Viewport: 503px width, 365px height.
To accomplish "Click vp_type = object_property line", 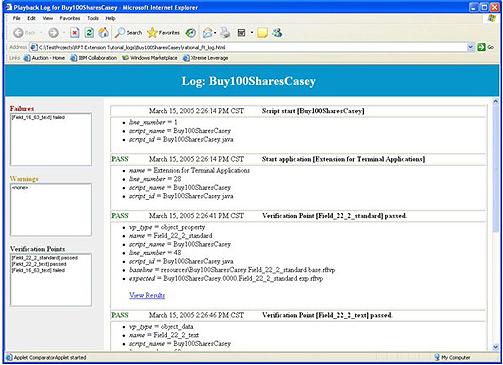I will tap(167, 227).
